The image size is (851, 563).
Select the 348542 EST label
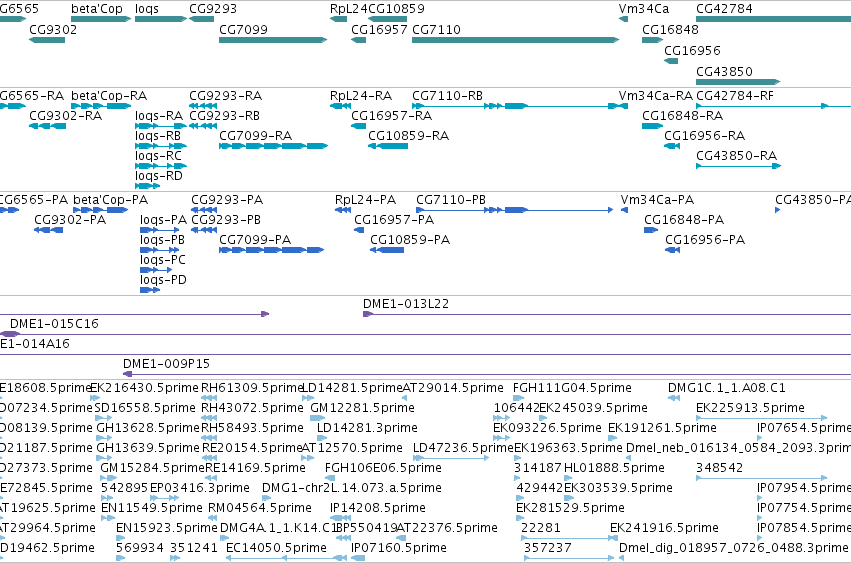pos(719,468)
